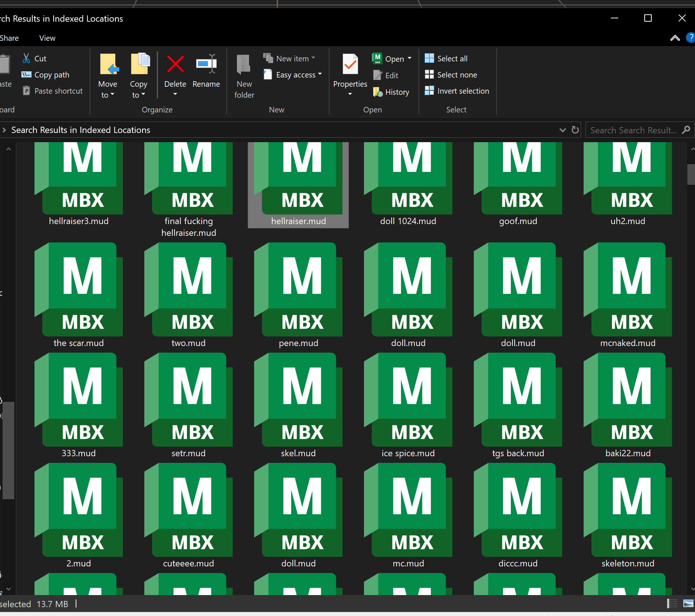Expand the New item dropdown

313,58
